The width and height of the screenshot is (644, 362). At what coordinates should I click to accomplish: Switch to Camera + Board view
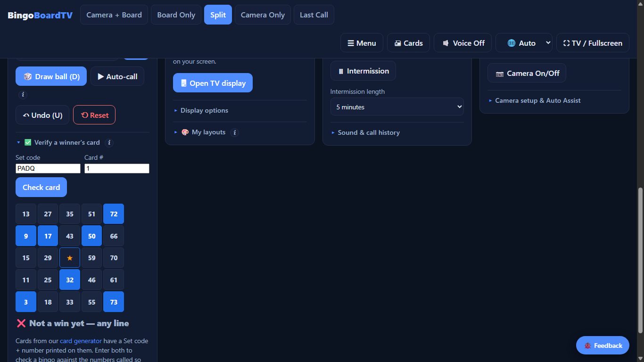point(114,15)
